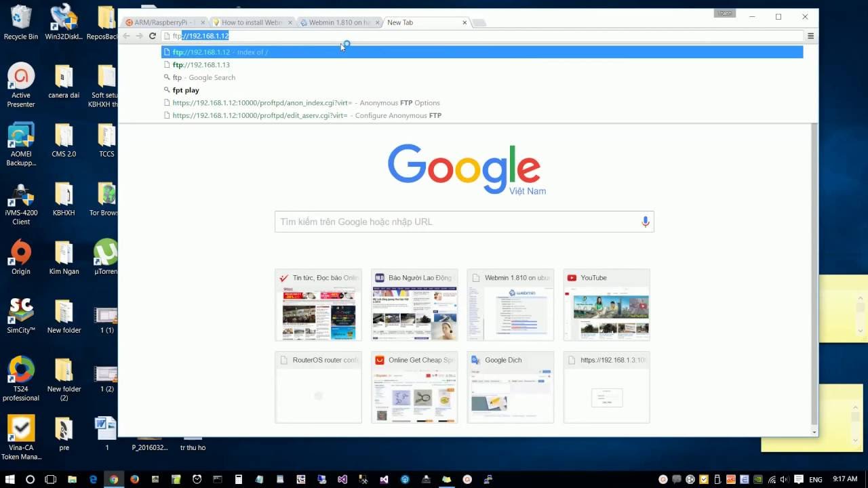Open the Windows Start menu
The width and height of the screenshot is (868, 488).
click(9, 479)
